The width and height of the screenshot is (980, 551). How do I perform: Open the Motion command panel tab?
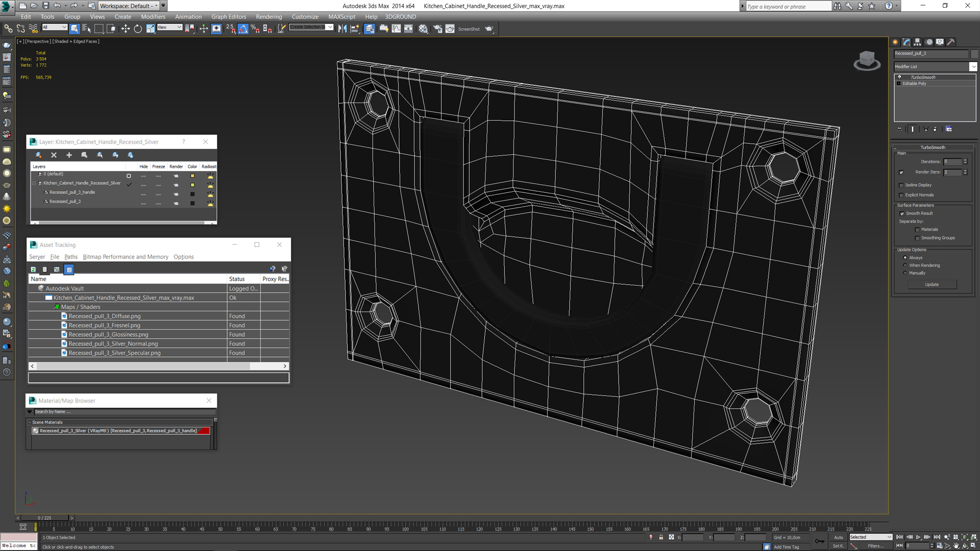coord(929,42)
